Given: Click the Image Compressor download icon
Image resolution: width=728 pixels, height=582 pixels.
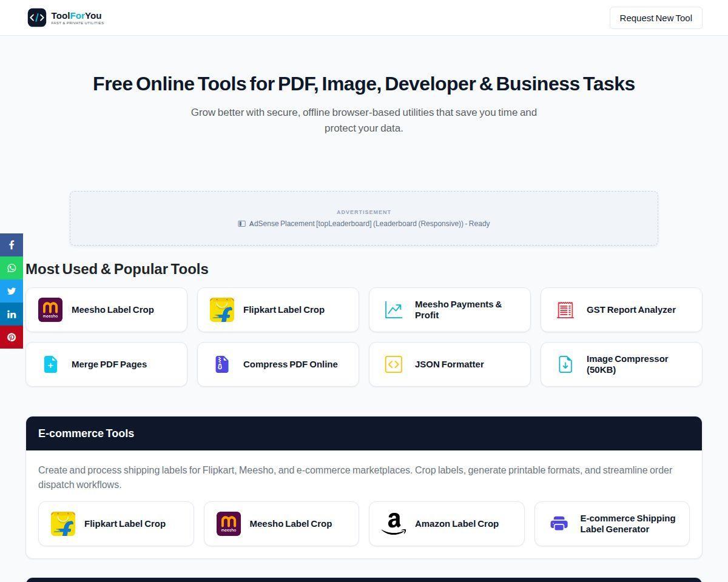Looking at the screenshot, I should point(565,364).
